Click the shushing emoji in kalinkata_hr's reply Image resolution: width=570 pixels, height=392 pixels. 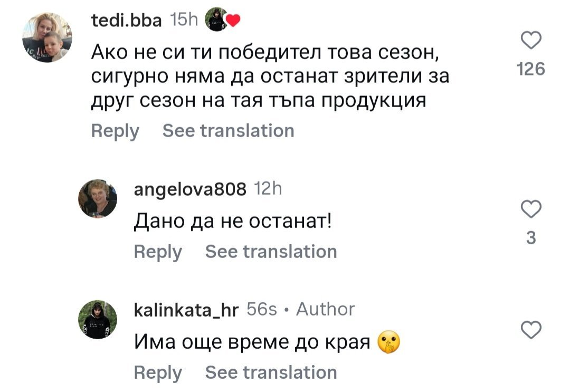(x=389, y=343)
